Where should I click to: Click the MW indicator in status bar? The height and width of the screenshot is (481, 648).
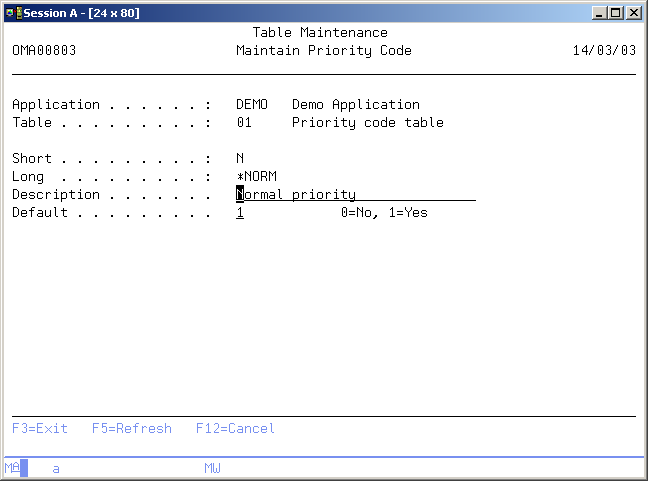click(x=212, y=468)
